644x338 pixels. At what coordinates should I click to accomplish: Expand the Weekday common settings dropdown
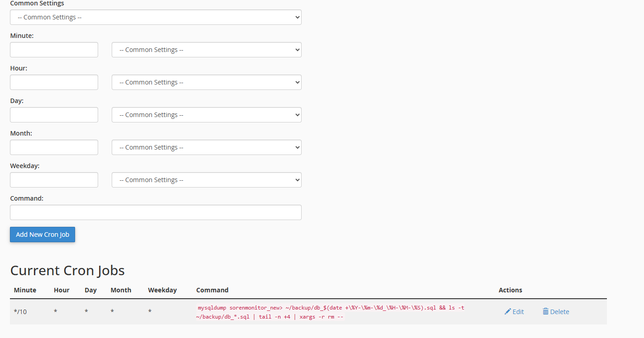pyautogui.click(x=206, y=180)
